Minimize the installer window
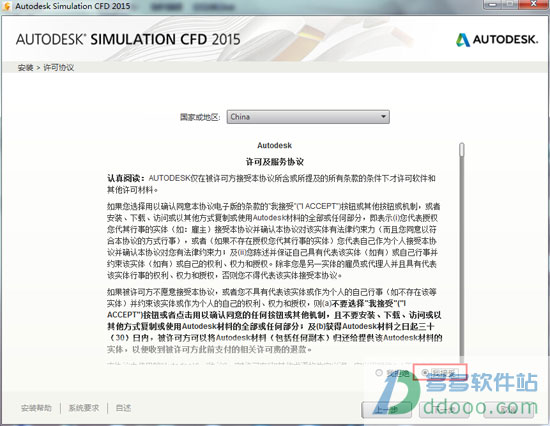This screenshot has width=550, height=426. (x=493, y=4)
